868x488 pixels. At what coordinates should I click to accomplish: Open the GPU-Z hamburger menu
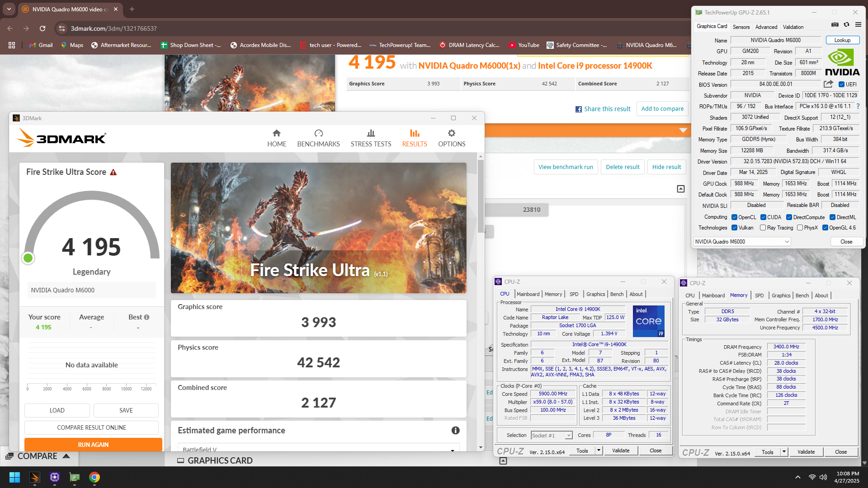[858, 24]
